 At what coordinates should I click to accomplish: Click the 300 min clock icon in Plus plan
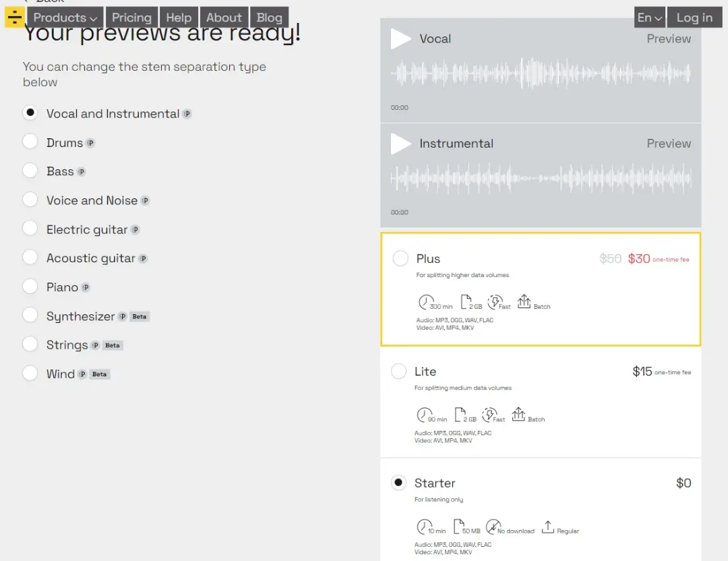pyautogui.click(x=425, y=302)
